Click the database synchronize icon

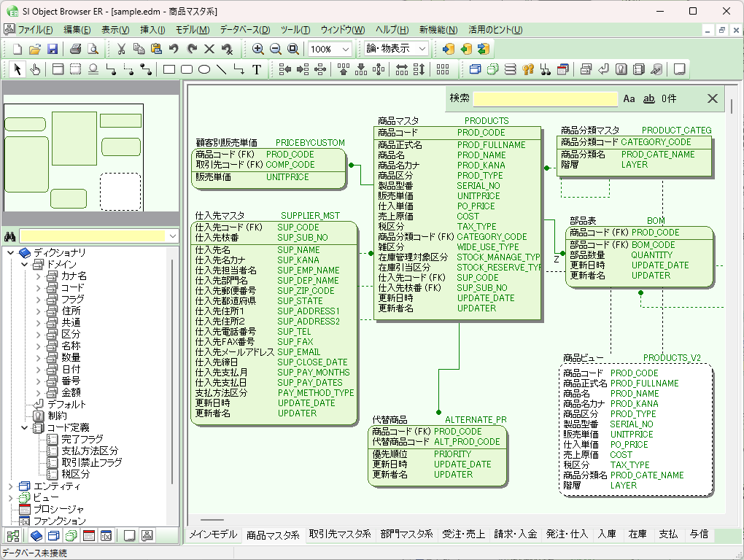pos(484,49)
